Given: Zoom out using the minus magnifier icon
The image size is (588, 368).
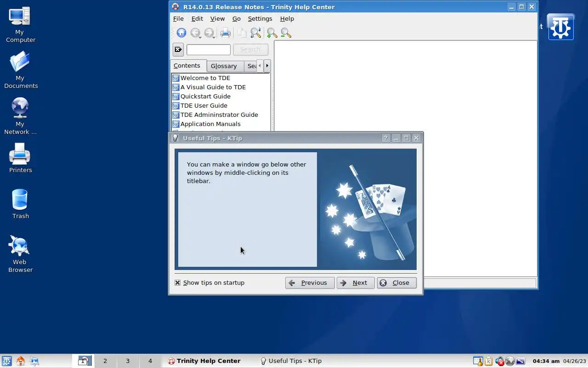Looking at the screenshot, I should (286, 33).
